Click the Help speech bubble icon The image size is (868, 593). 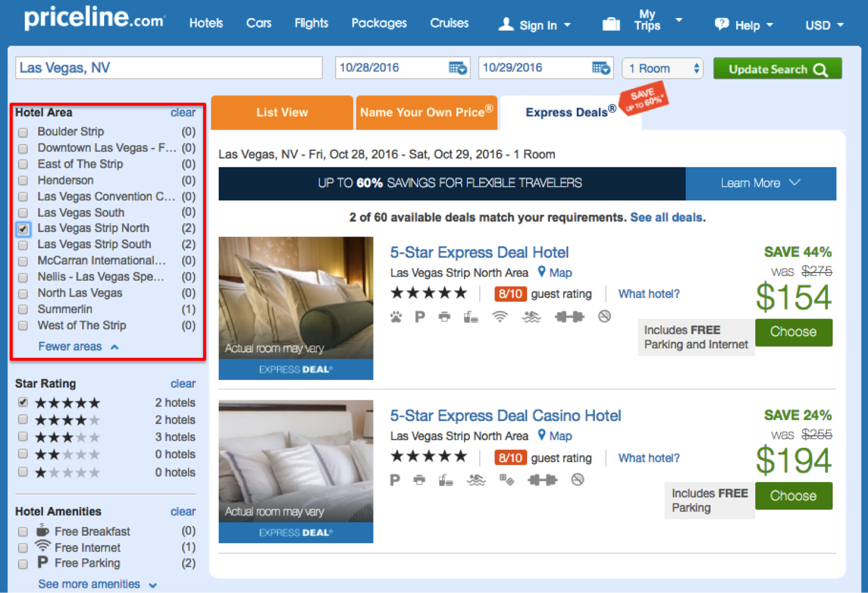tap(722, 24)
